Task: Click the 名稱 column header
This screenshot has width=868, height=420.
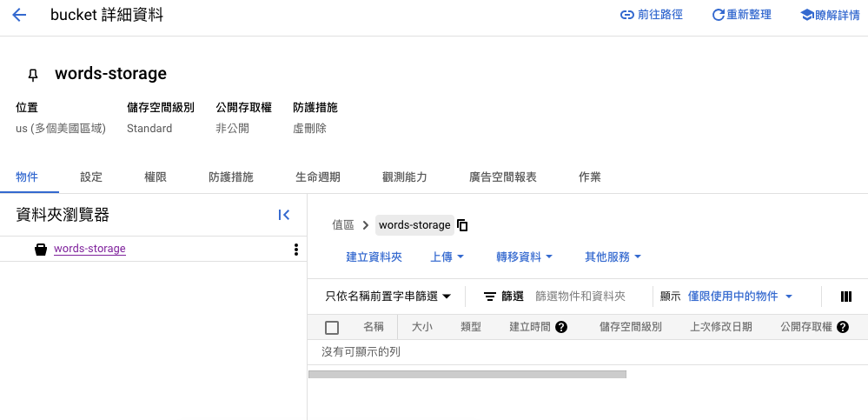Action: pyautogui.click(x=373, y=327)
